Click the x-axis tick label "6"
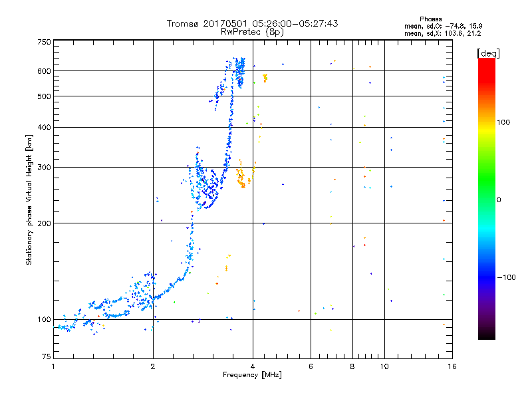The height and width of the screenshot is (399, 532). pos(311,366)
